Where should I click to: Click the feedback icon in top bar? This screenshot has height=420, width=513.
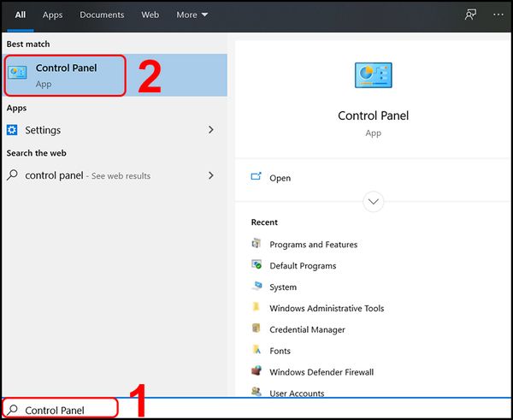pos(470,15)
